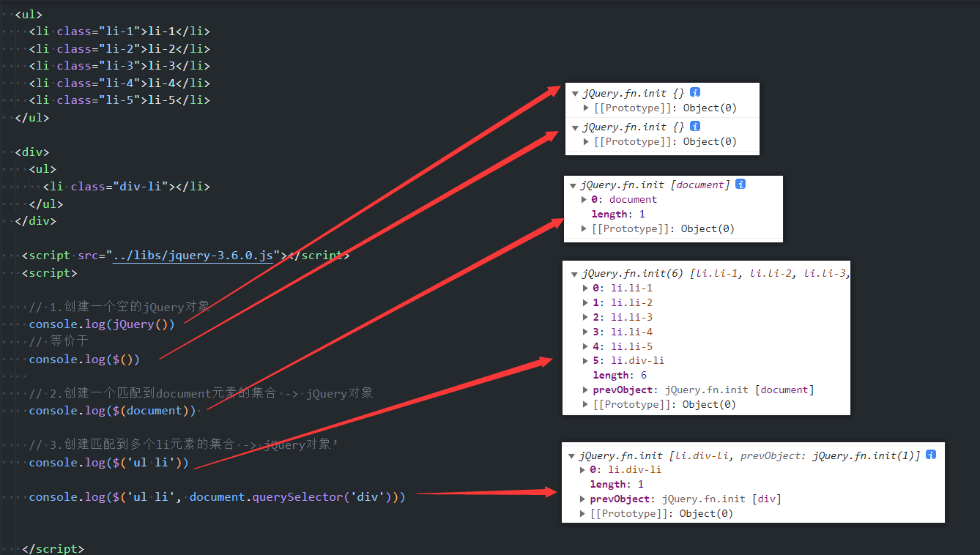Image resolution: width=980 pixels, height=555 pixels.
Task: Expand [[Prototype]] under jQuery.fn.init(6)
Action: [x=585, y=404]
